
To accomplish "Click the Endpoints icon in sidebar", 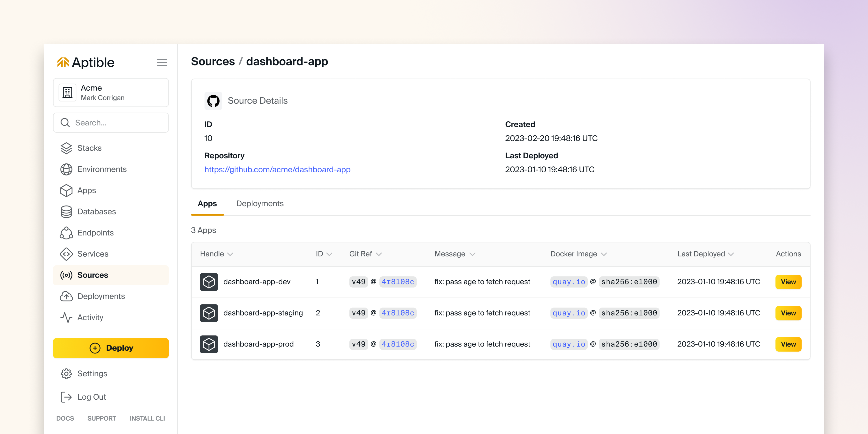I will (x=66, y=233).
